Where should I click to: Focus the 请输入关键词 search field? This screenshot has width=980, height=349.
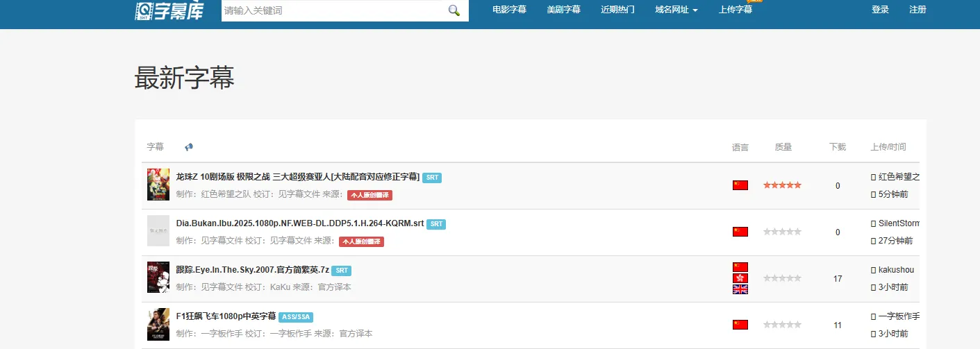(x=332, y=10)
